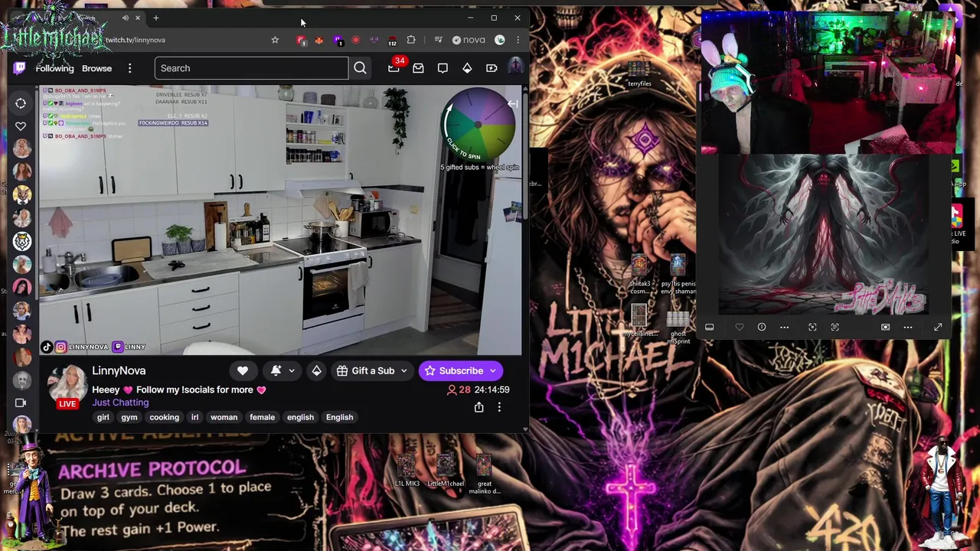The width and height of the screenshot is (980, 551).
Task: Open Chrome's three-dot menu
Action: (518, 40)
